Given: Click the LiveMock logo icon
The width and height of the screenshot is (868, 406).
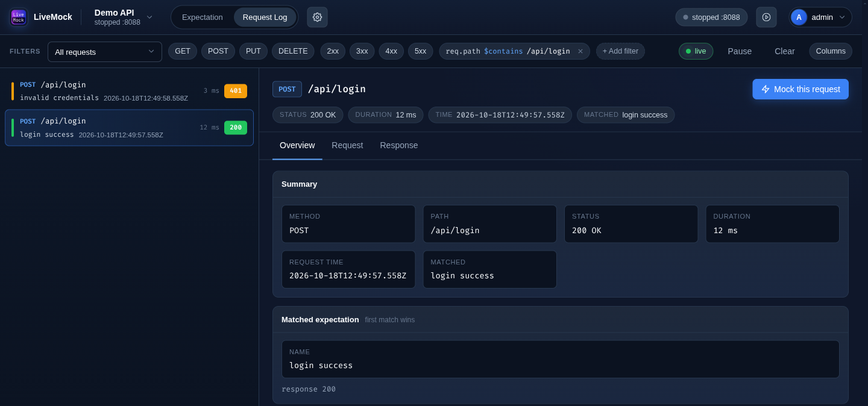Looking at the screenshot, I should pos(19,17).
